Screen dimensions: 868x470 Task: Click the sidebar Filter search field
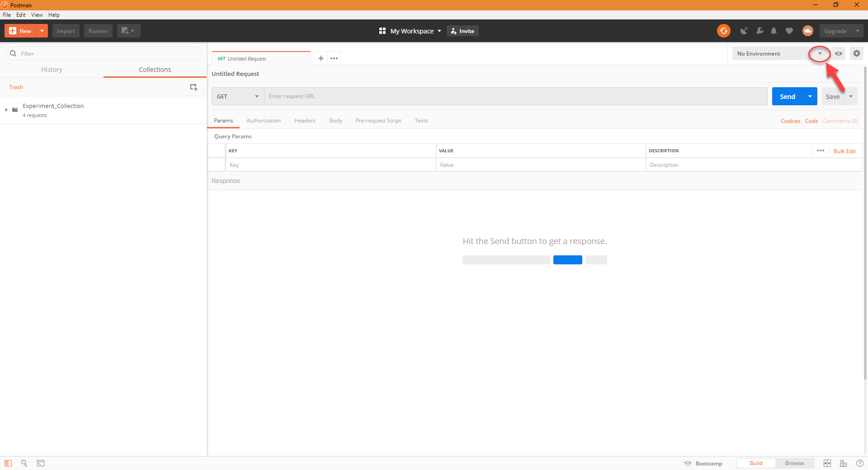pos(104,53)
